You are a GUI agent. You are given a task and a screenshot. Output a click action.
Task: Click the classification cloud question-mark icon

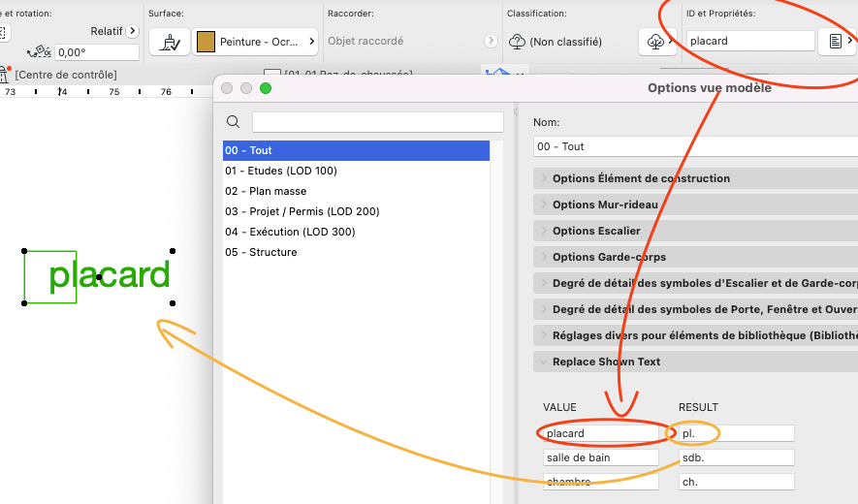coord(517,42)
